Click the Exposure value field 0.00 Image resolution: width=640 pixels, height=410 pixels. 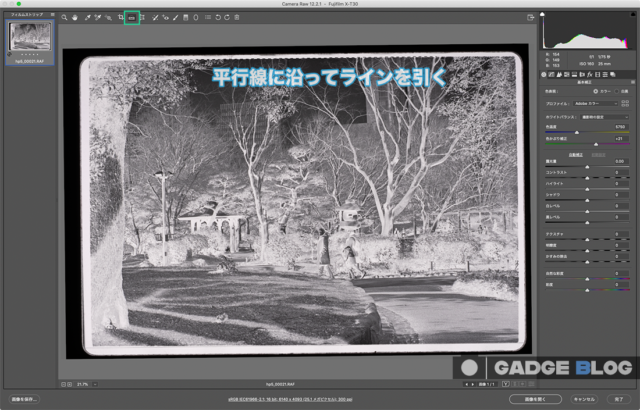click(x=620, y=161)
